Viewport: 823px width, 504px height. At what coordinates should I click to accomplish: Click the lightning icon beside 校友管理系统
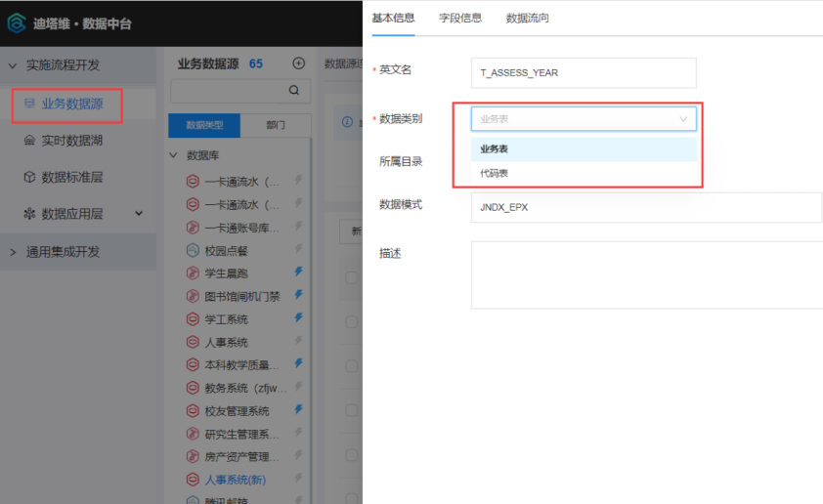[298, 409]
